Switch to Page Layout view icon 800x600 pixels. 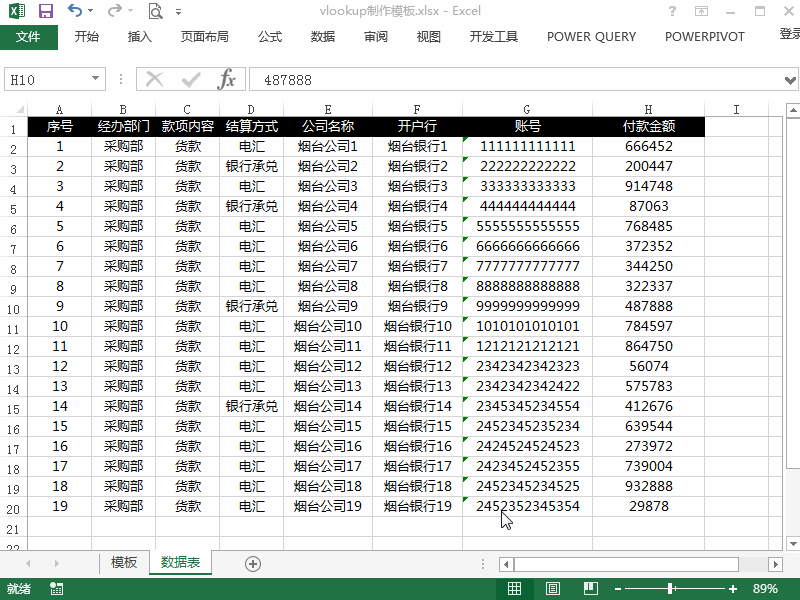pos(553,589)
